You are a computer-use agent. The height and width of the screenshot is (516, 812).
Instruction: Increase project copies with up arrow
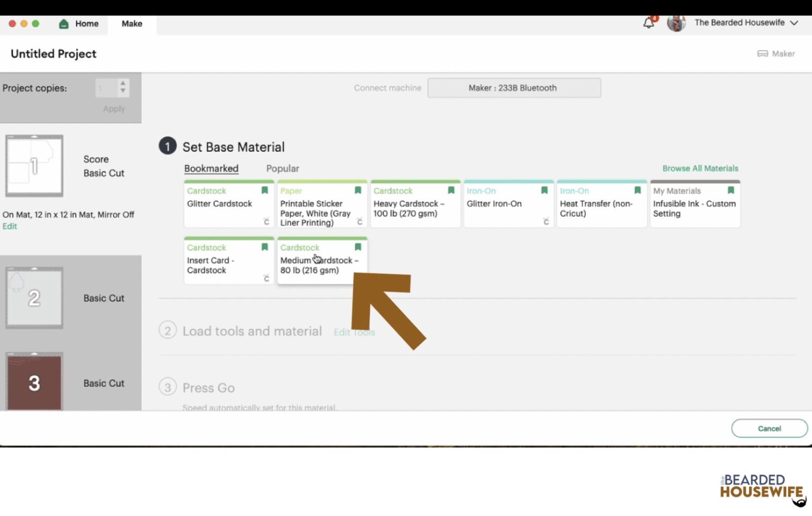pos(123,83)
